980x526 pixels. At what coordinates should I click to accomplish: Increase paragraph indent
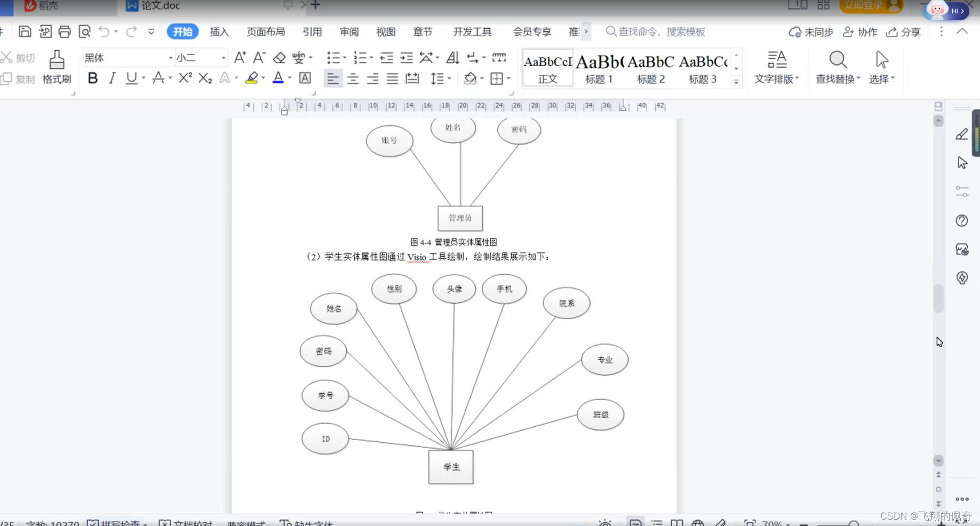tap(407, 57)
